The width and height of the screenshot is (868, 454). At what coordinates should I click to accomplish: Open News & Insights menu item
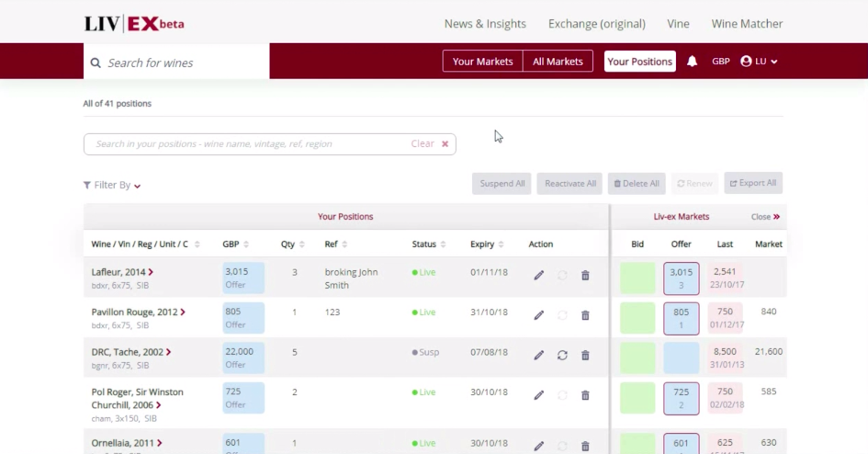point(485,24)
